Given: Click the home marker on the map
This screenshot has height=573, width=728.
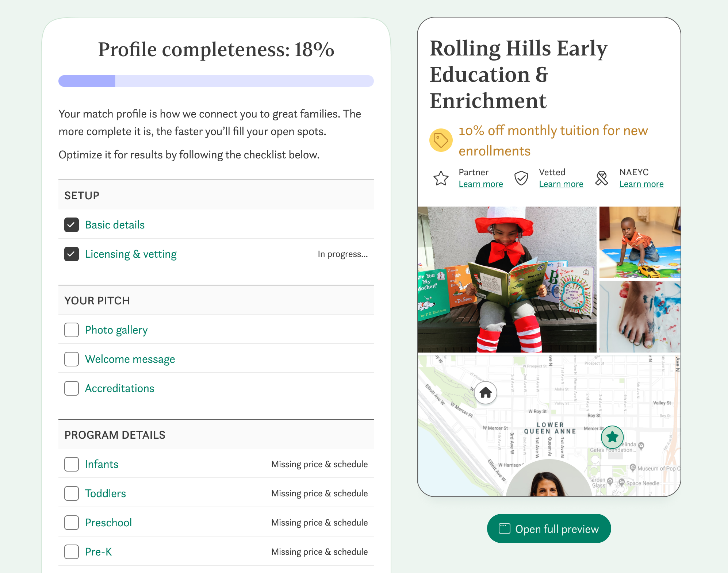Looking at the screenshot, I should coord(486,393).
